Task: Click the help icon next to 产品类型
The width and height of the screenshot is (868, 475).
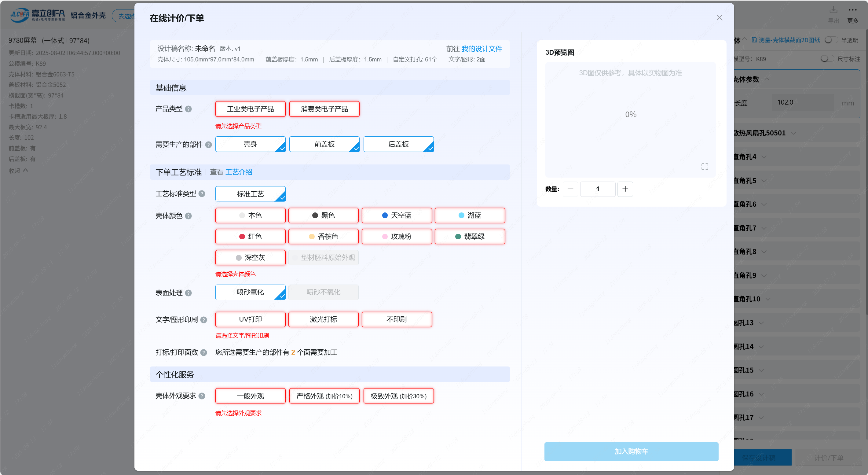Action: coord(189,109)
